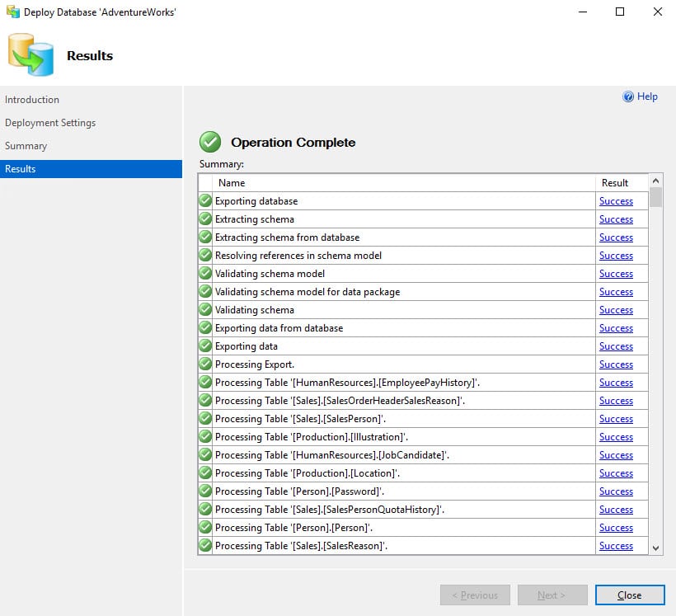Click check icon for Validating schema row
676x616 pixels.
coord(205,309)
